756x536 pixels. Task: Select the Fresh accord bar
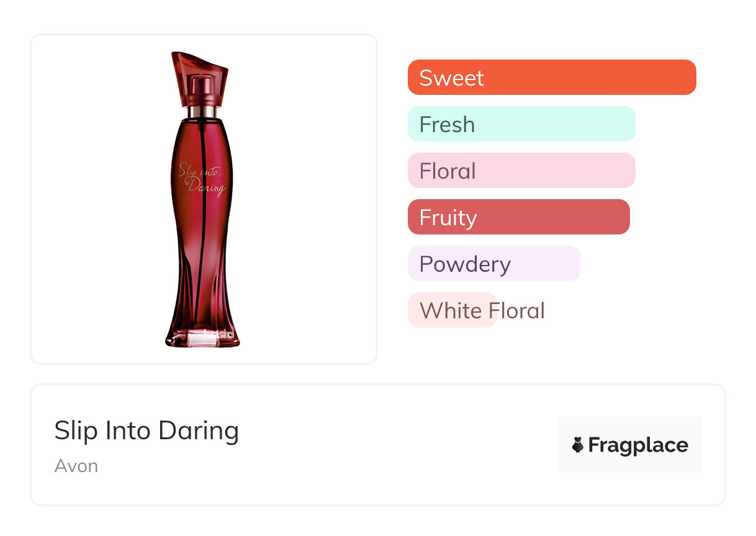tap(521, 124)
